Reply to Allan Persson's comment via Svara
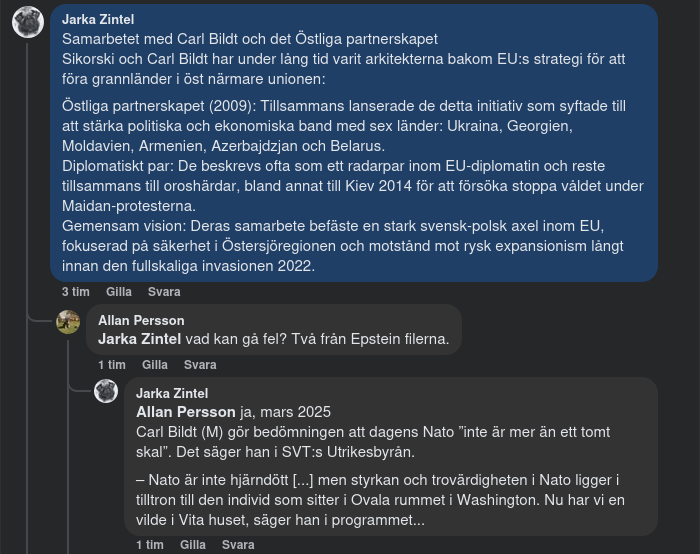 point(200,365)
